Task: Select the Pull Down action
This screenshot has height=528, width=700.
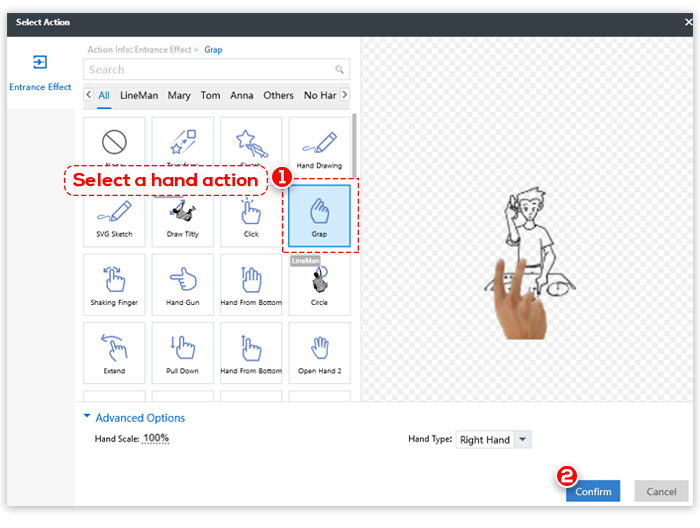Action: 183,353
